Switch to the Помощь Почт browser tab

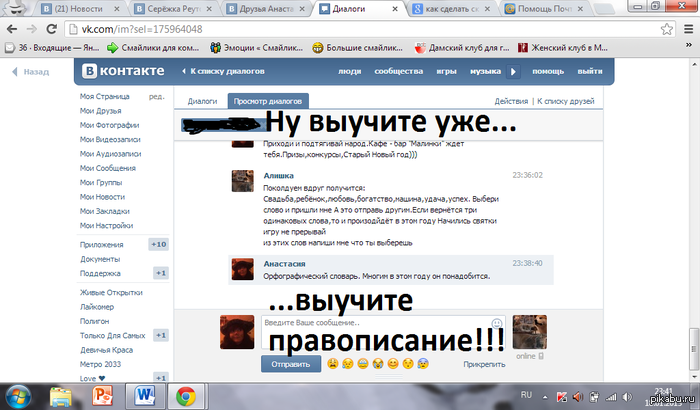point(545,8)
